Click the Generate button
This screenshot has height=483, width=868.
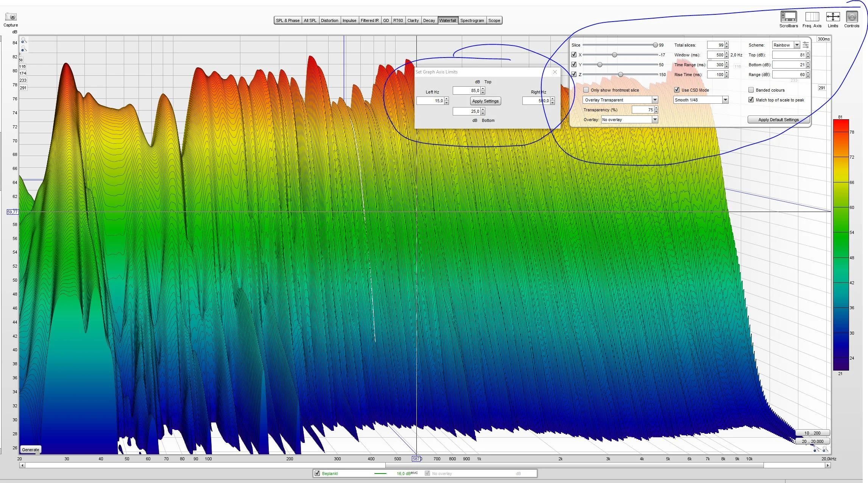tap(30, 450)
